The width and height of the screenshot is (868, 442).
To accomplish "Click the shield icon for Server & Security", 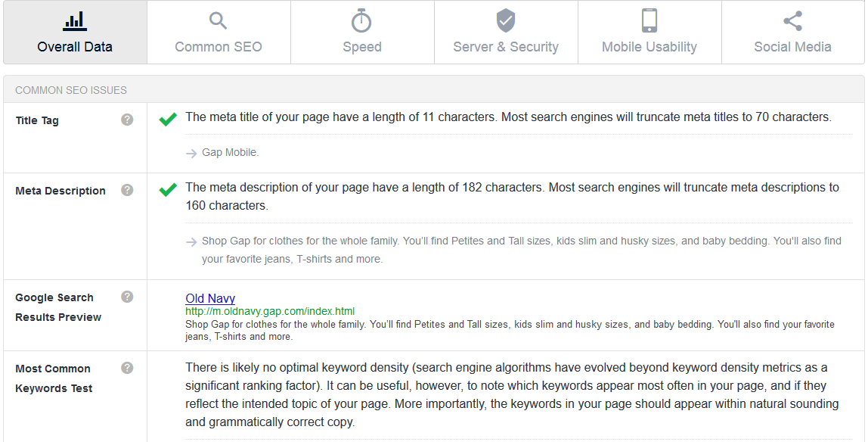I will click(x=505, y=21).
